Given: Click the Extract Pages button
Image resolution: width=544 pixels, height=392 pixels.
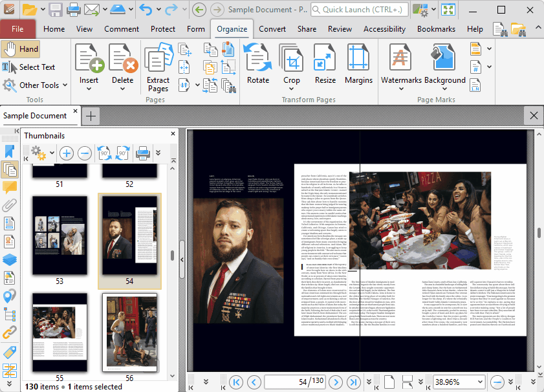Looking at the screenshot, I should click(x=158, y=68).
